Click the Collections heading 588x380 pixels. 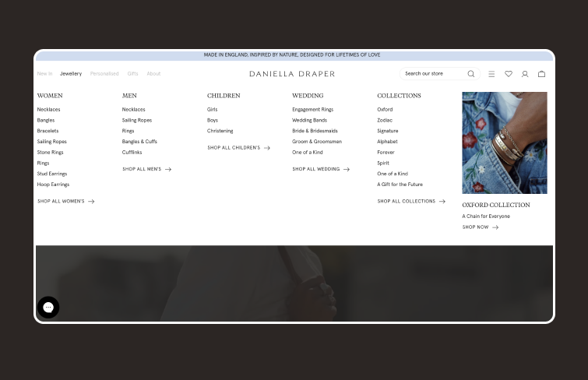(399, 96)
